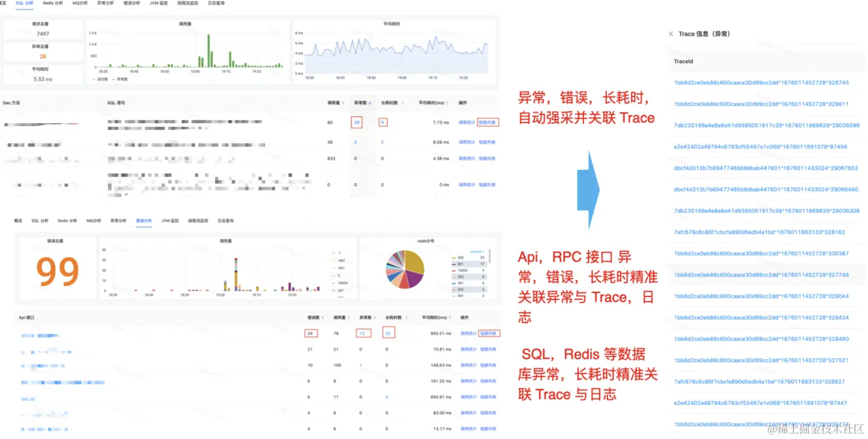The image size is (868, 439).
Task: Open the TraceId ending in 328745
Action: (761, 82)
